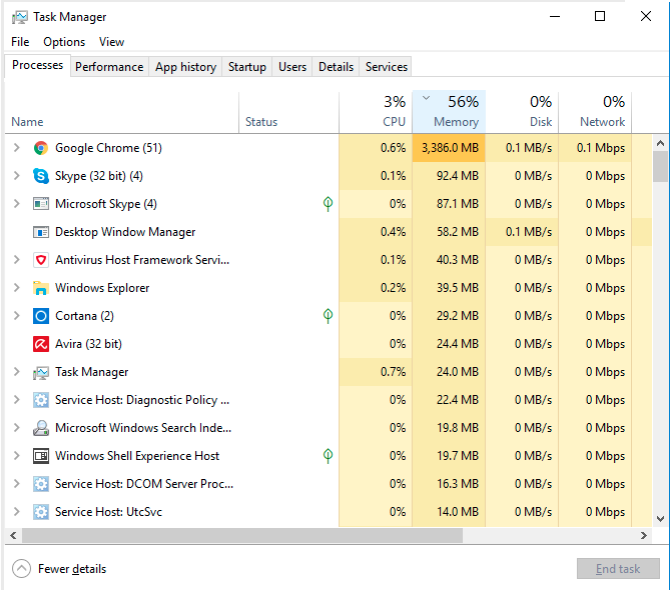Click the horizontal scrollbar right arrow
The width and height of the screenshot is (670, 590).
pos(644,535)
